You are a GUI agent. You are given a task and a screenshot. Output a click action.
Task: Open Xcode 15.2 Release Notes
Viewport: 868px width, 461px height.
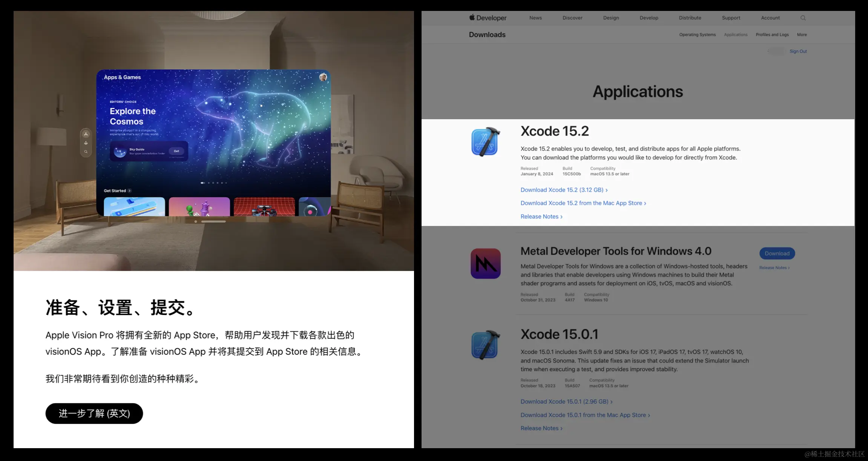[x=541, y=217]
